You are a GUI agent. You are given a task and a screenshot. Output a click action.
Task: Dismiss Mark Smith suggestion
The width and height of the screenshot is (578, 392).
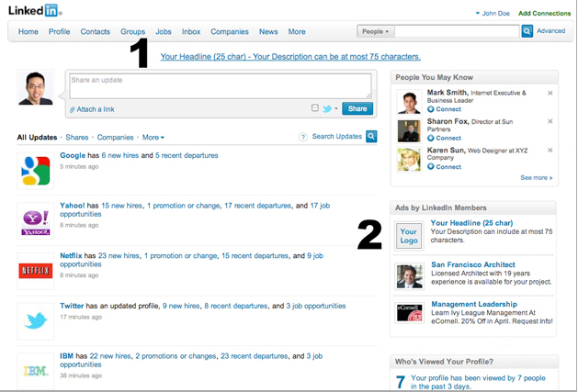(550, 93)
